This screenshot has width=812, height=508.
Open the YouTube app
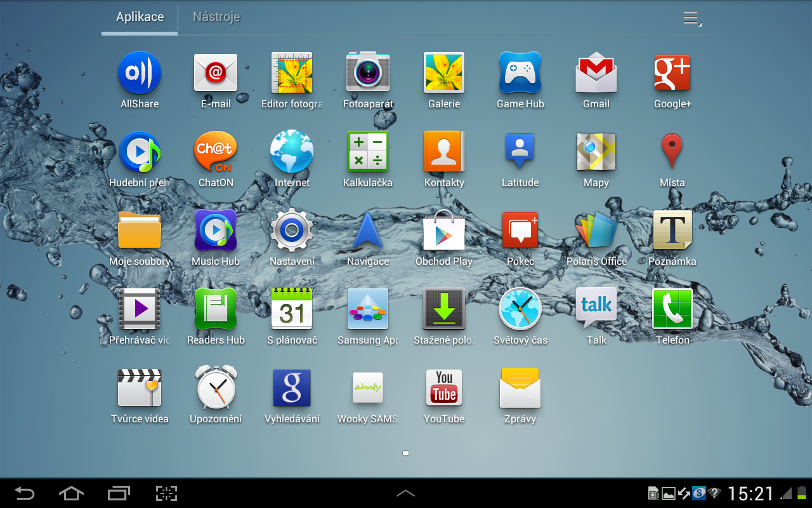tap(444, 387)
